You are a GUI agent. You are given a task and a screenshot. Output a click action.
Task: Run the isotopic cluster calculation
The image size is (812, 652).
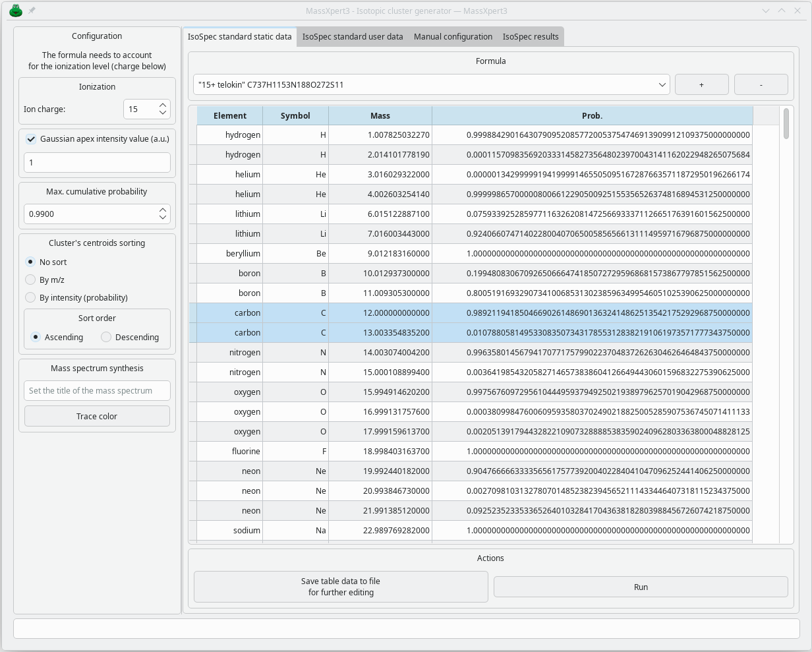(641, 586)
